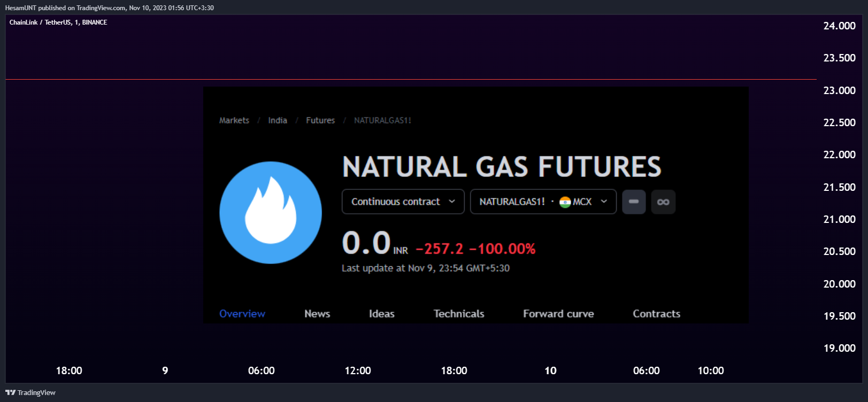Viewport: 868px width, 402px height.
Task: Click the Markets breadcrumb link
Action: coord(234,120)
